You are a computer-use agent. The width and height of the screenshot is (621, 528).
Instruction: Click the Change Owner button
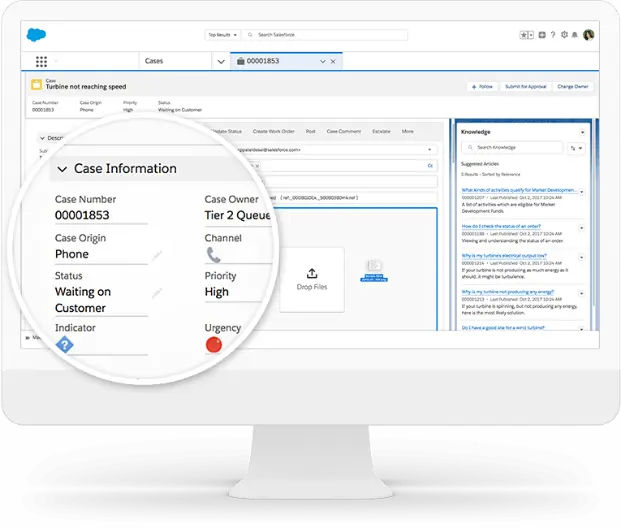(x=573, y=86)
